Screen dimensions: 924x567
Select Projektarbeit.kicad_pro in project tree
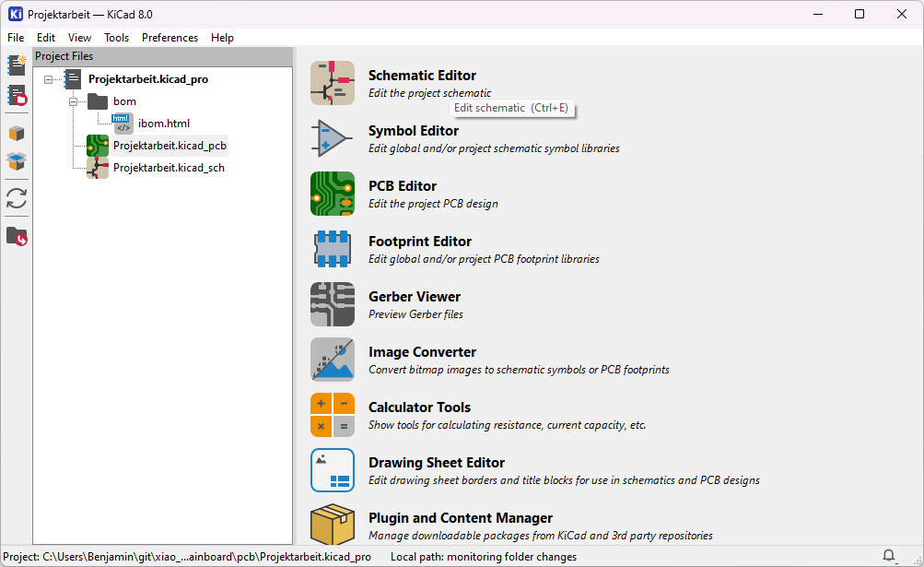tap(148, 79)
